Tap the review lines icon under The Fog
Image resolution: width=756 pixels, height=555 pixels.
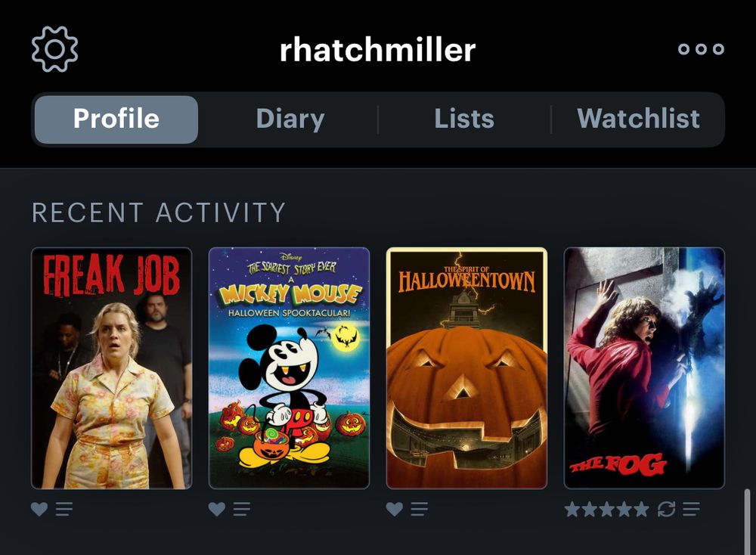691,509
